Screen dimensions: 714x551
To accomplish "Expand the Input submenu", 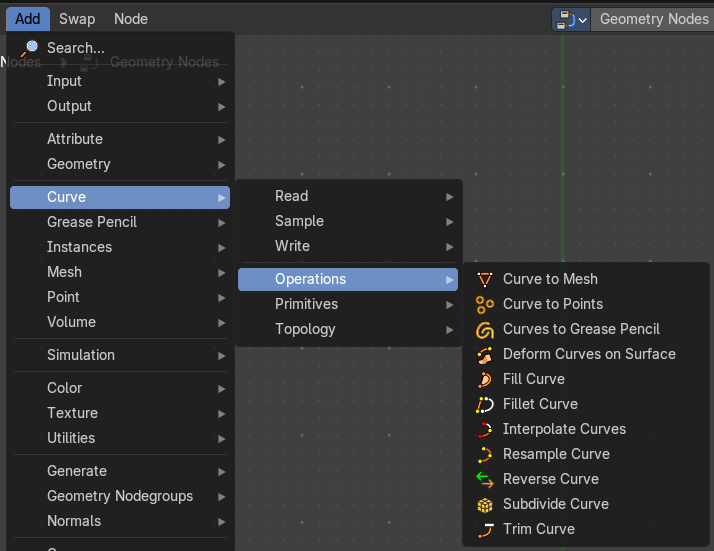I will 120,82.
